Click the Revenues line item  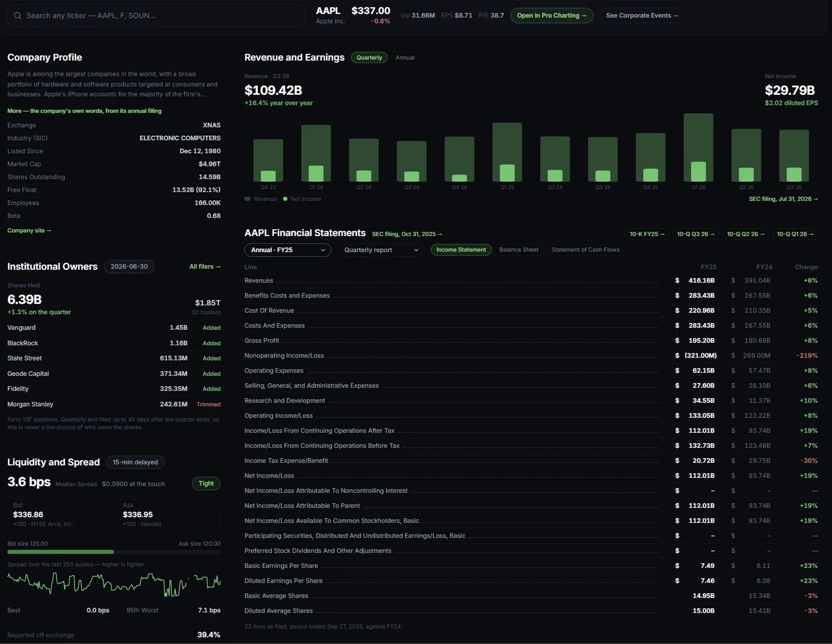pyautogui.click(x=531, y=281)
